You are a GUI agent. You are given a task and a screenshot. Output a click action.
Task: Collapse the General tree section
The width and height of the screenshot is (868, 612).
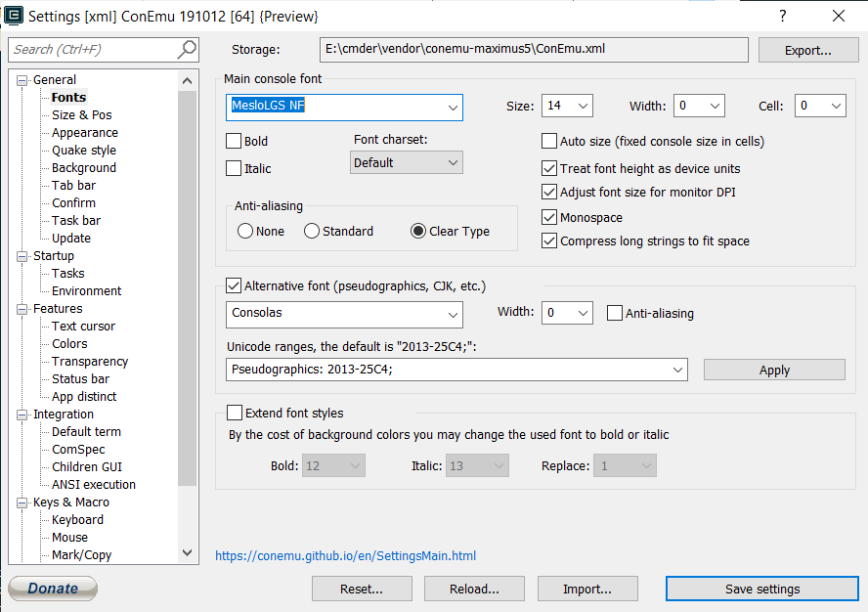click(x=21, y=79)
